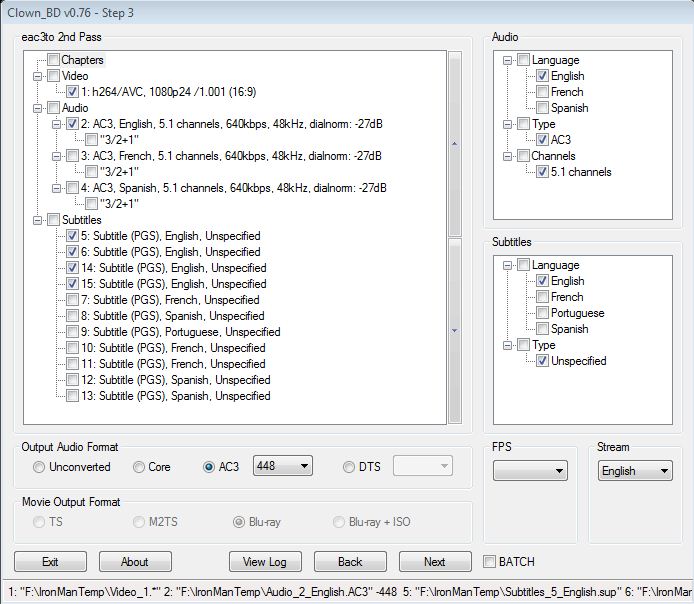Viewport: 694px width, 604px height.
Task: Check subtitle 11 French checkbox
Action: [72, 364]
